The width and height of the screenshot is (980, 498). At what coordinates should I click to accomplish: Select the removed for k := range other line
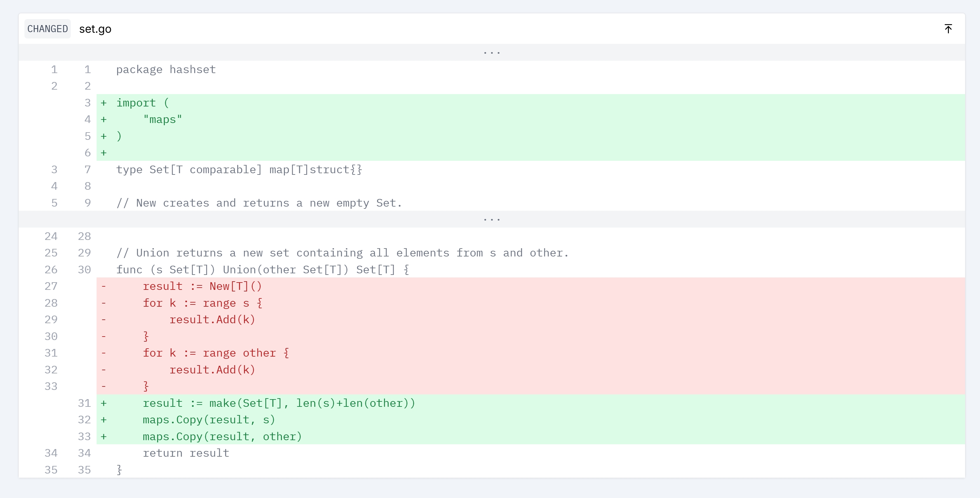(216, 353)
